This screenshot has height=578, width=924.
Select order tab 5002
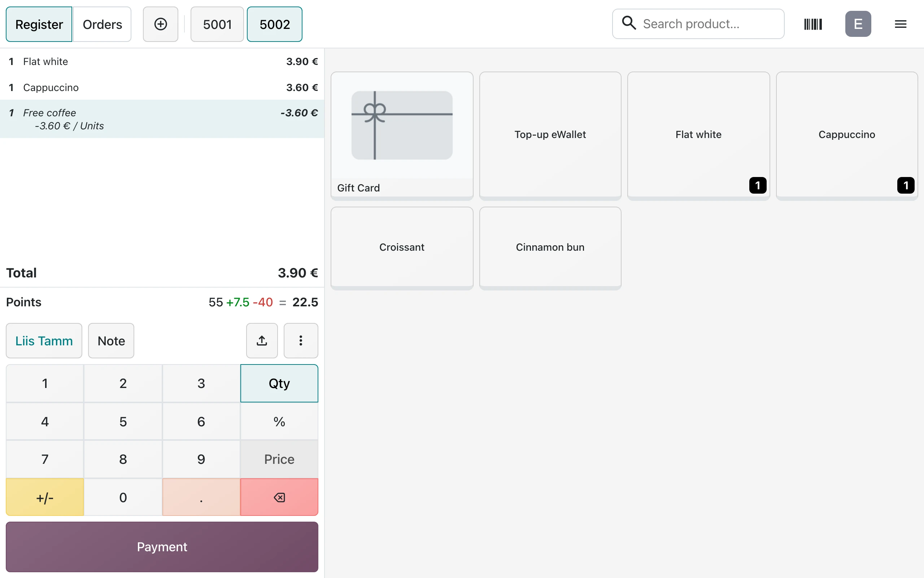pyautogui.click(x=275, y=24)
